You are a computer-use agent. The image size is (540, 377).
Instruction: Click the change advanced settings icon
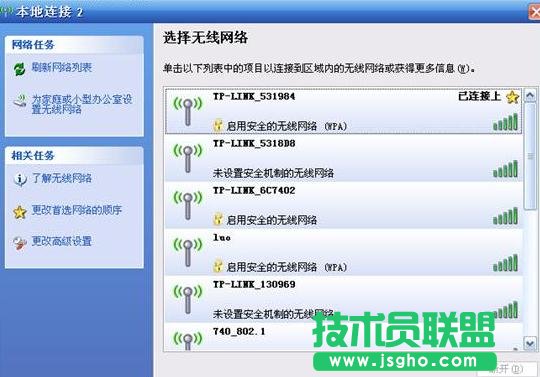pos(20,243)
